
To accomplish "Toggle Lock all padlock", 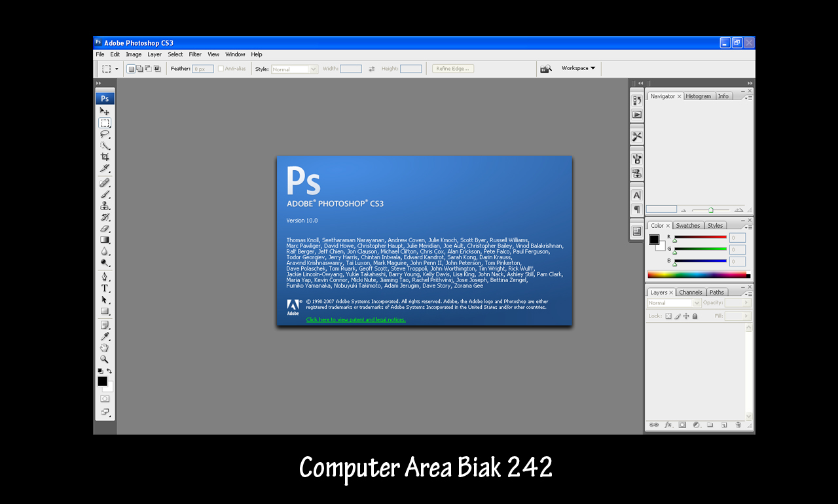I will pos(695,316).
